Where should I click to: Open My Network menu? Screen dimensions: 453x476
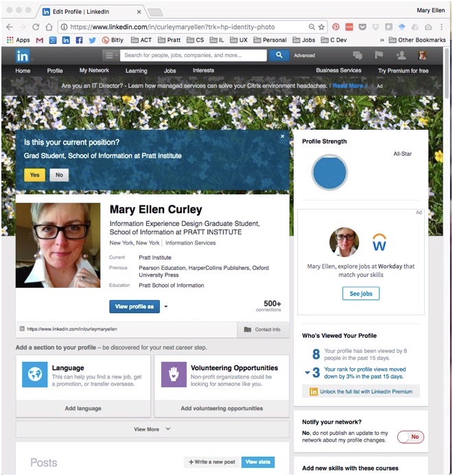[x=94, y=71]
